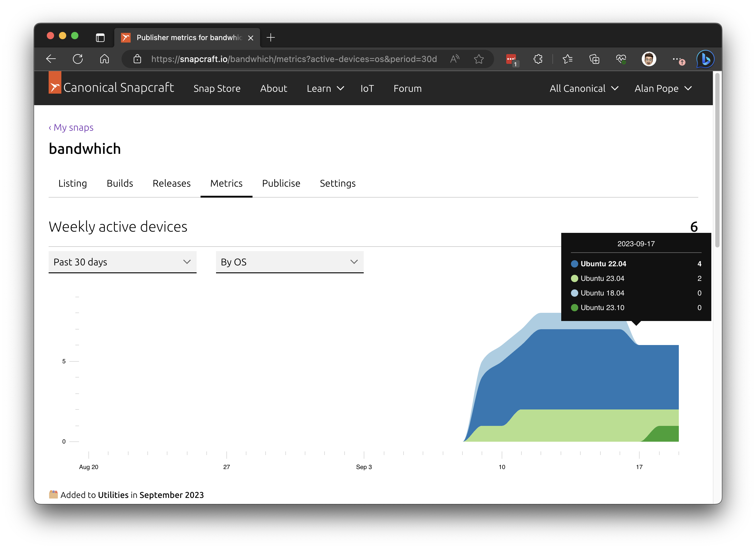Open the Forum nav link
The height and width of the screenshot is (549, 756).
pos(407,88)
